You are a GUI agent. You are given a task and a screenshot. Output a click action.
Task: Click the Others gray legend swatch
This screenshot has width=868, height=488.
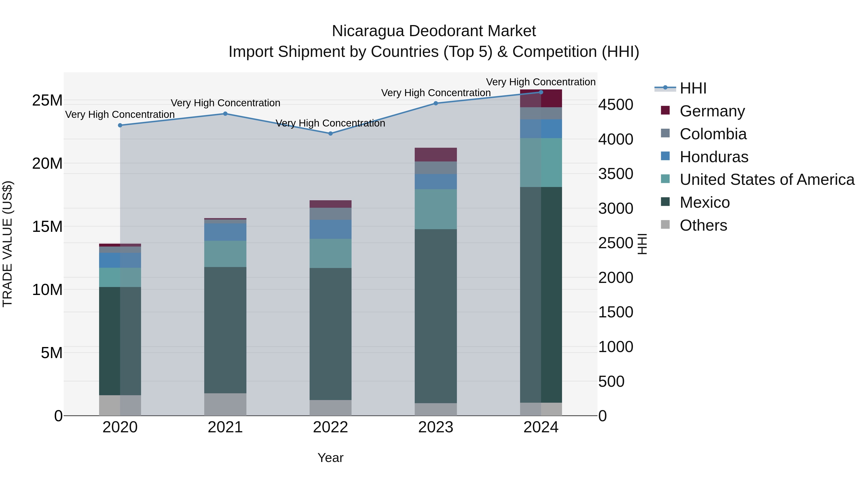665,224
